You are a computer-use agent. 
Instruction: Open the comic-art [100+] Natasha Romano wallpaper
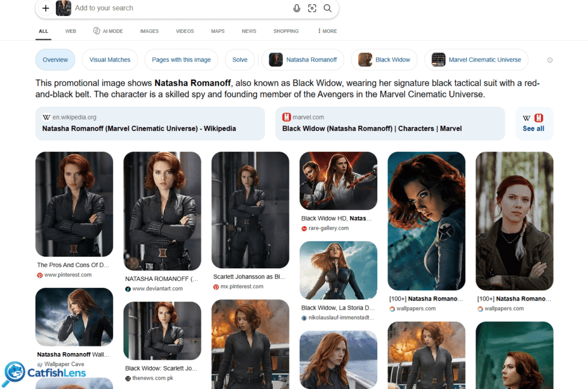tap(427, 221)
